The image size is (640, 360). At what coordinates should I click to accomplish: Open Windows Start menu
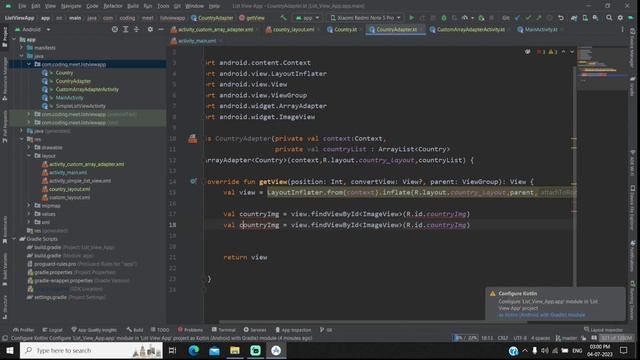point(10,351)
